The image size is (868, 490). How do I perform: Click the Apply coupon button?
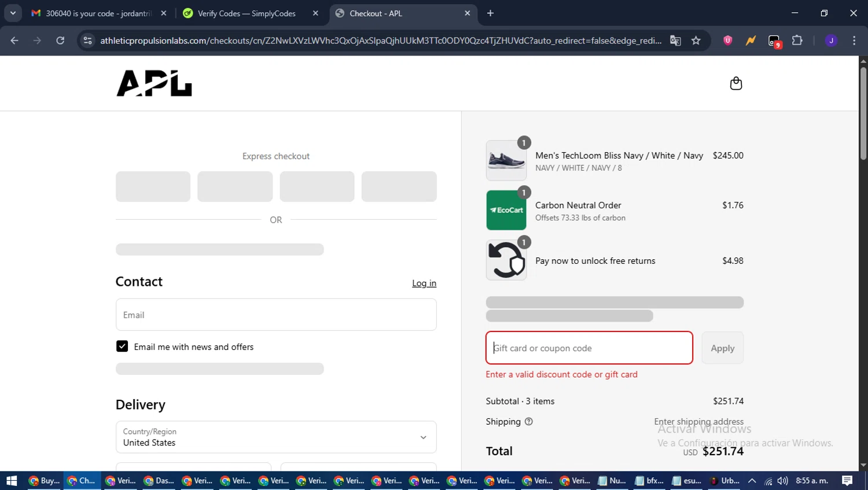pos(722,348)
